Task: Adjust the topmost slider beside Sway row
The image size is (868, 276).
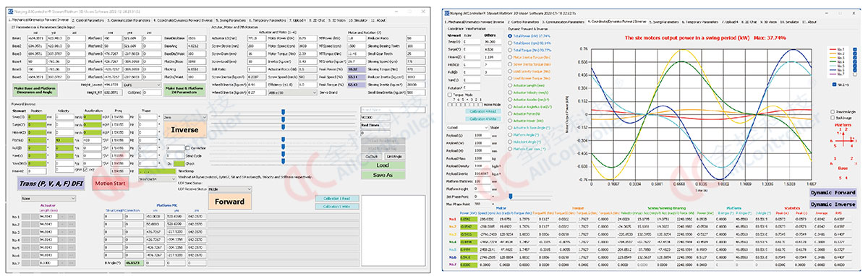Action: click(x=283, y=111)
